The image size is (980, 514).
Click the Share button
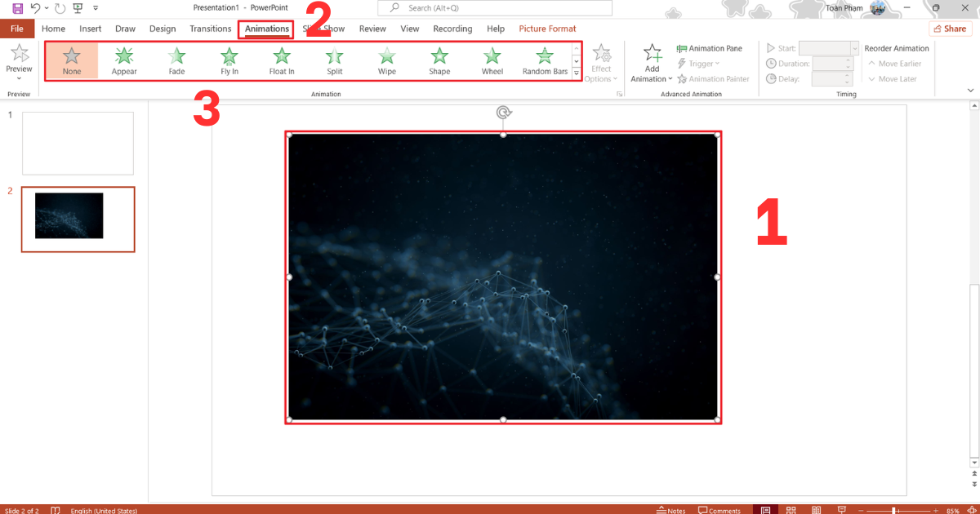click(950, 28)
